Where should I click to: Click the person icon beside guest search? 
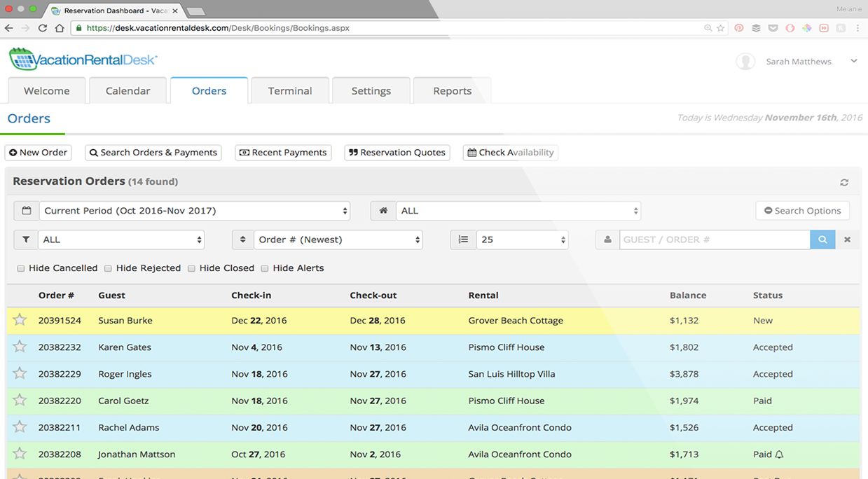[x=607, y=239]
